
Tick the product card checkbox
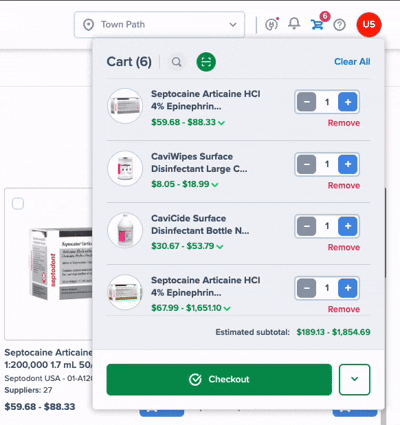point(18,203)
